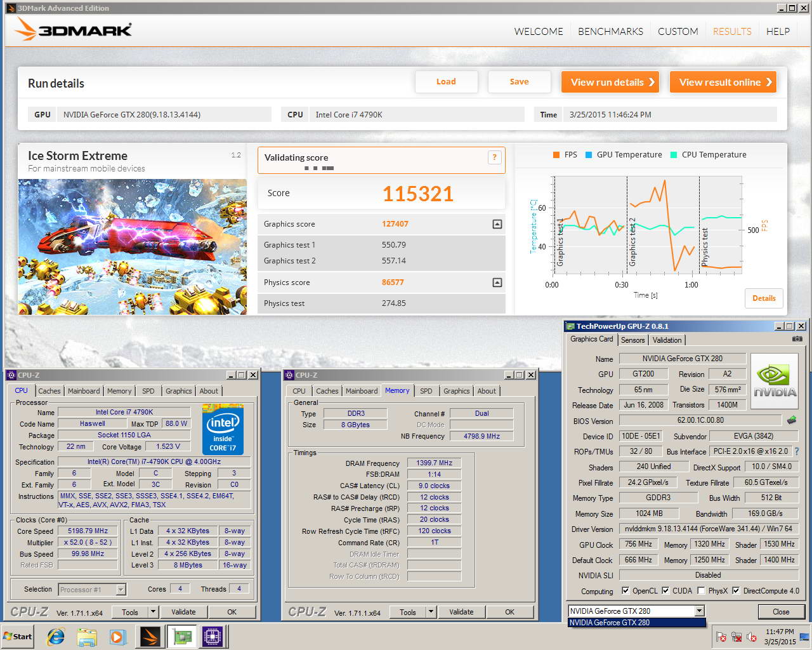Switch to CPU-Z via taskbar icon

pyautogui.click(x=213, y=637)
